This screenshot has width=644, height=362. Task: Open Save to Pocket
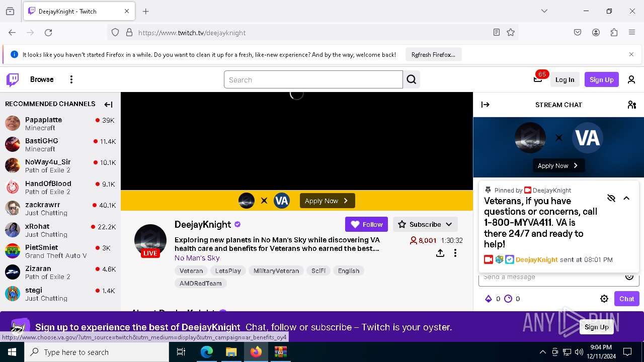point(578,33)
